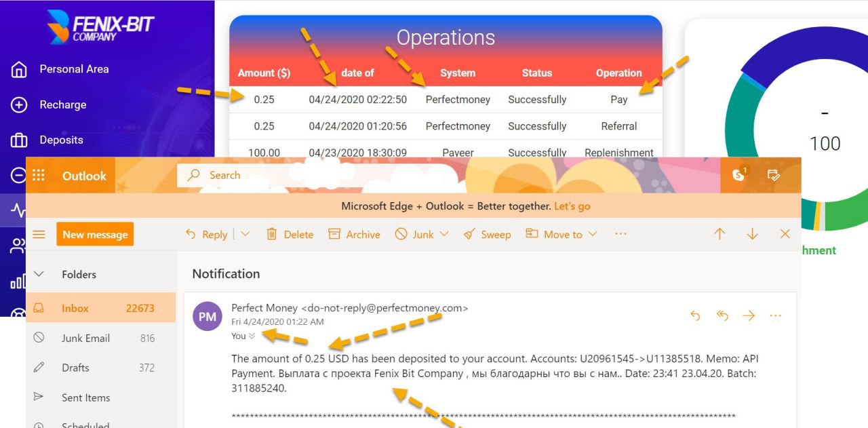Click the Perfect Money sender name
868x428 pixels.
pos(264,308)
